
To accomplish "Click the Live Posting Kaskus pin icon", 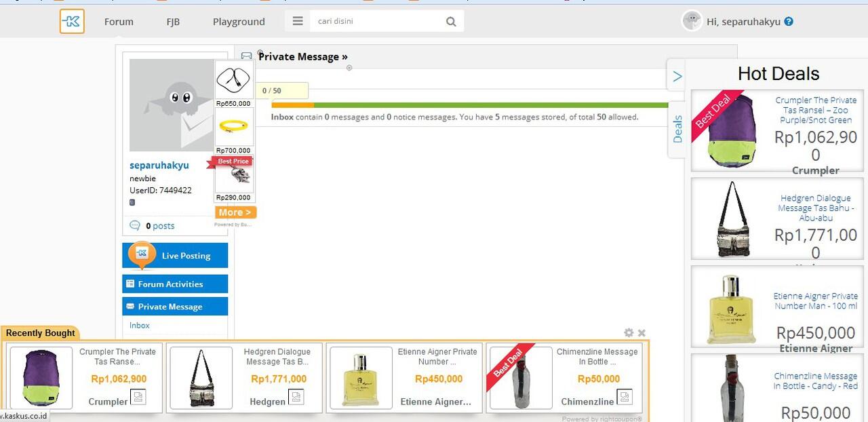I will pyautogui.click(x=142, y=254).
